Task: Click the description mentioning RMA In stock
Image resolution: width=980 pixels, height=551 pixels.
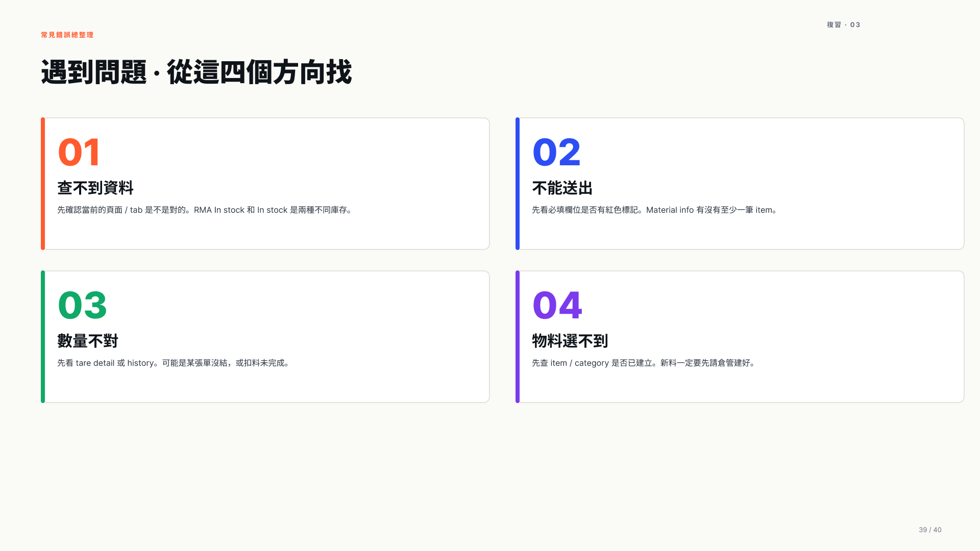Action: [206, 210]
